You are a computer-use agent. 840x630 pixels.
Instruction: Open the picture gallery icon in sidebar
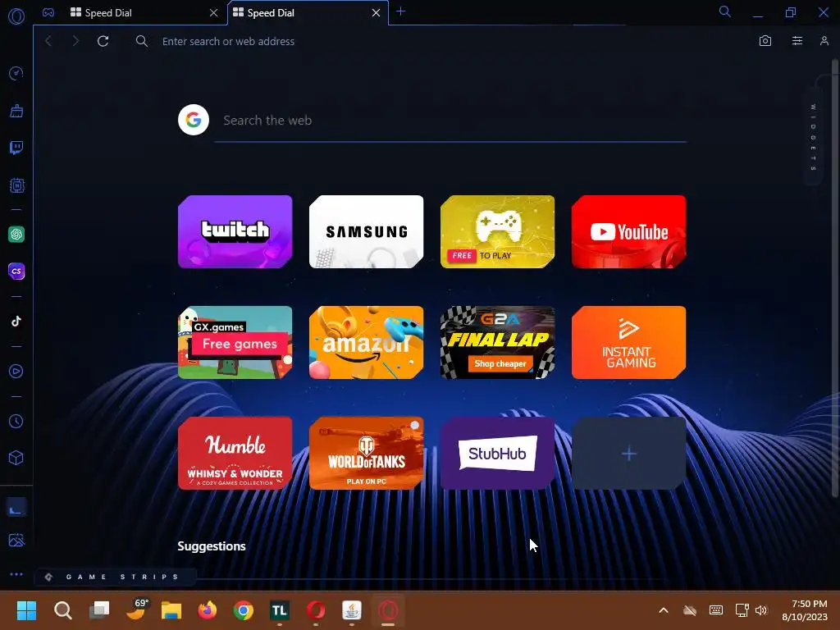[x=16, y=540]
